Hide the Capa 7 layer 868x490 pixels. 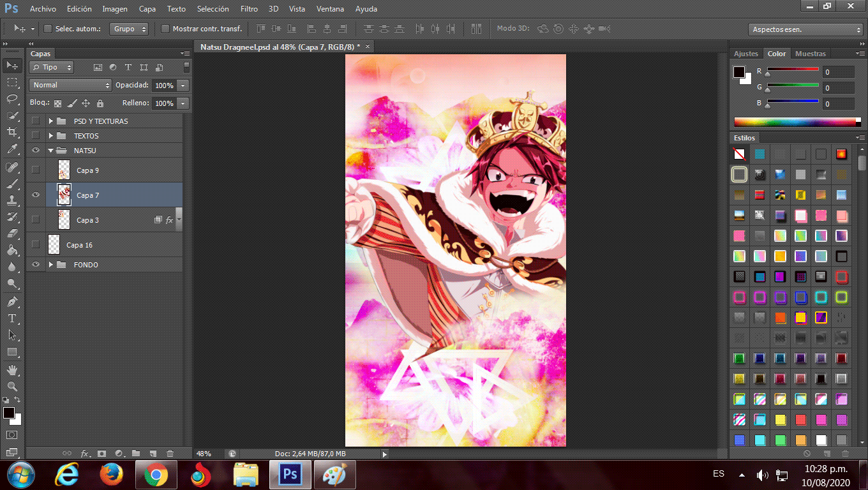point(36,195)
